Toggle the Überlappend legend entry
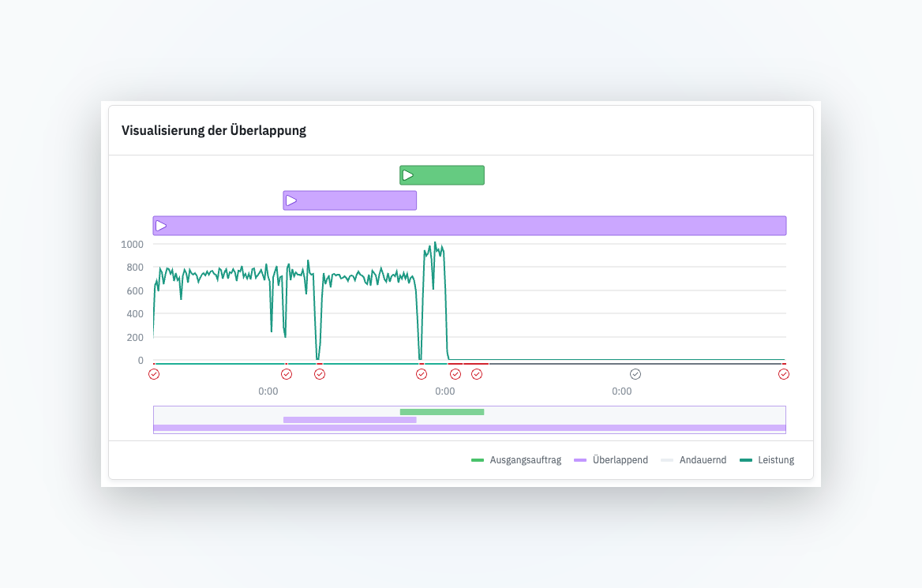922x588 pixels. click(611, 460)
